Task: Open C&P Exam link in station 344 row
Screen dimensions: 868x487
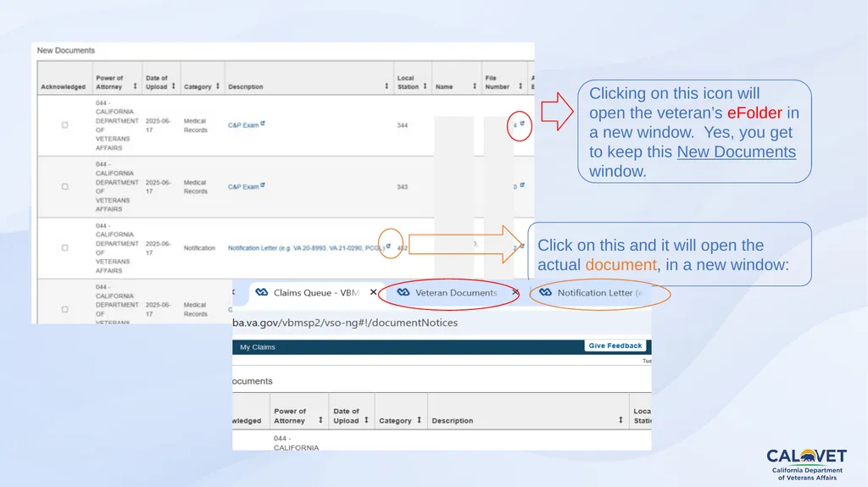Action: [x=243, y=125]
